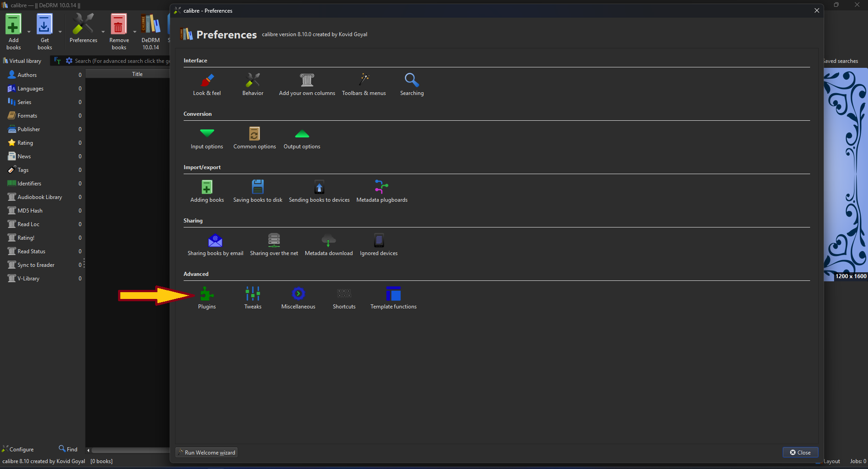Open Toolbars & menus settings

point(364,84)
